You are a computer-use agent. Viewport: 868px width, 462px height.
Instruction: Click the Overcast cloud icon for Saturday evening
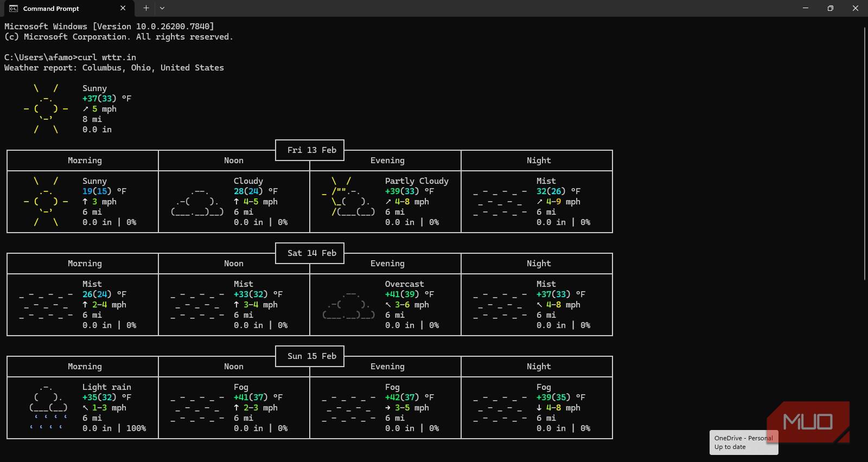pos(349,305)
